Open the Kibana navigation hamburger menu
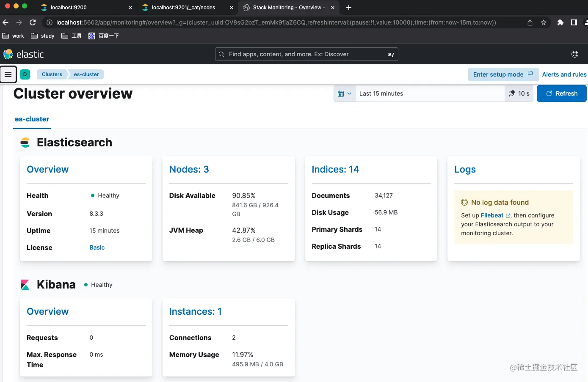Image resolution: width=588 pixels, height=382 pixels. point(8,74)
